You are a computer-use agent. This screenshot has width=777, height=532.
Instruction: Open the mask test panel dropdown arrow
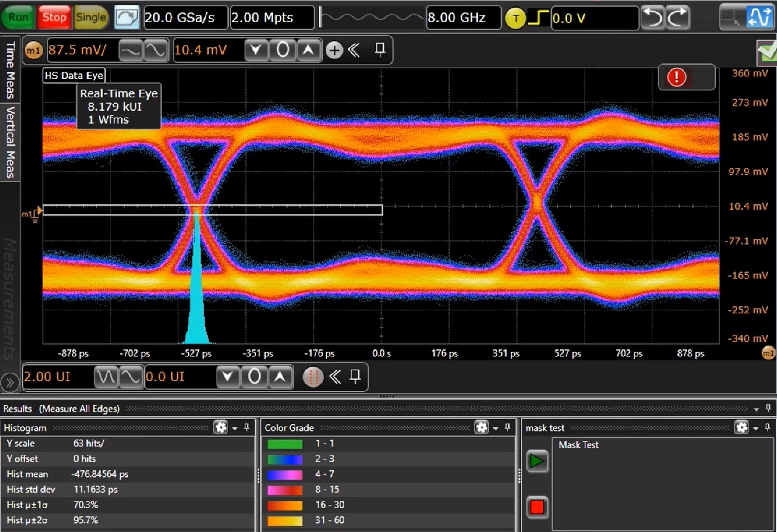(755, 428)
